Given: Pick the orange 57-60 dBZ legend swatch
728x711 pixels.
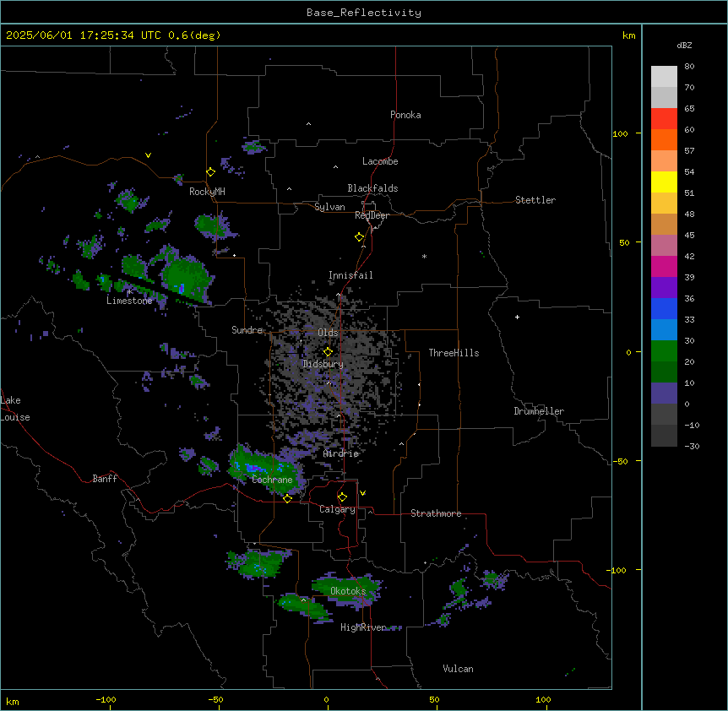Looking at the screenshot, I should [664, 139].
